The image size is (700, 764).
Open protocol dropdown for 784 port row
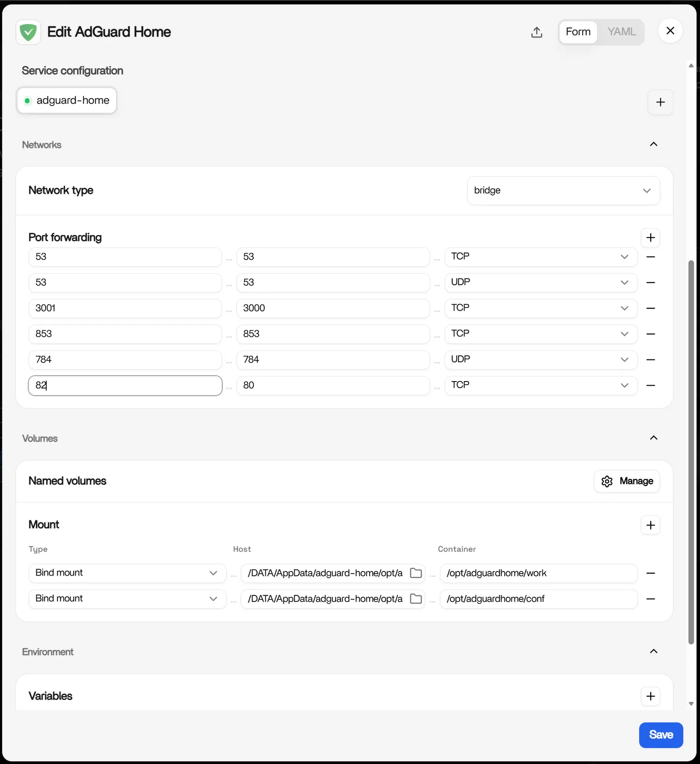tap(541, 359)
